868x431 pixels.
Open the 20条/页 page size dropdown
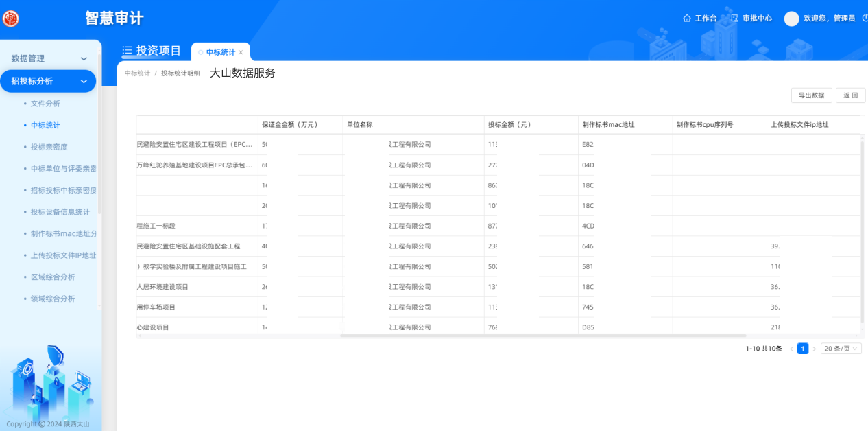click(x=841, y=349)
